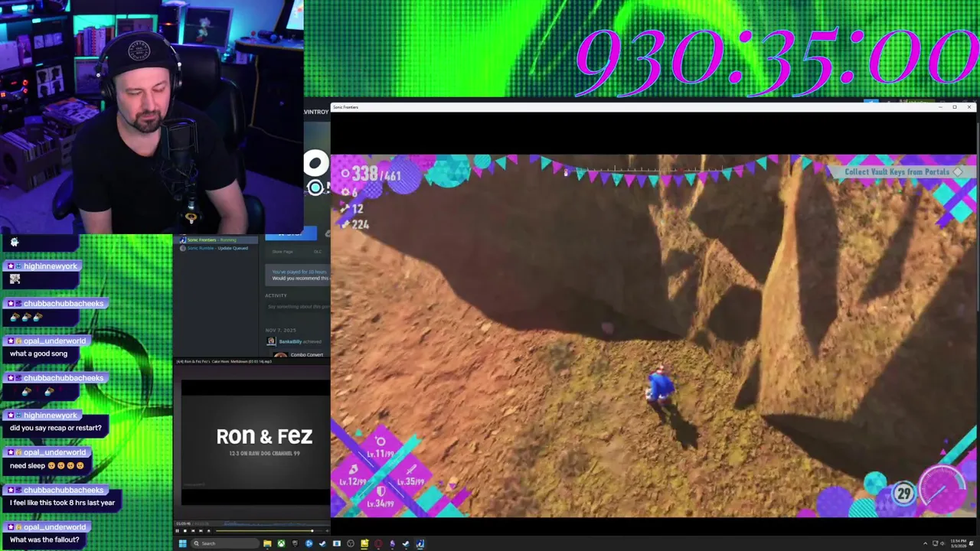Open the notification bell in system tray
The height and width of the screenshot is (551, 980).
972,543
